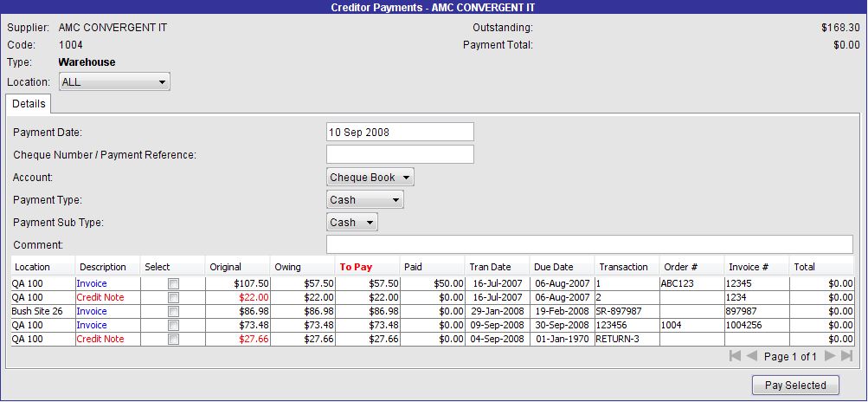Expand the Payment Type dropdown

[365, 199]
